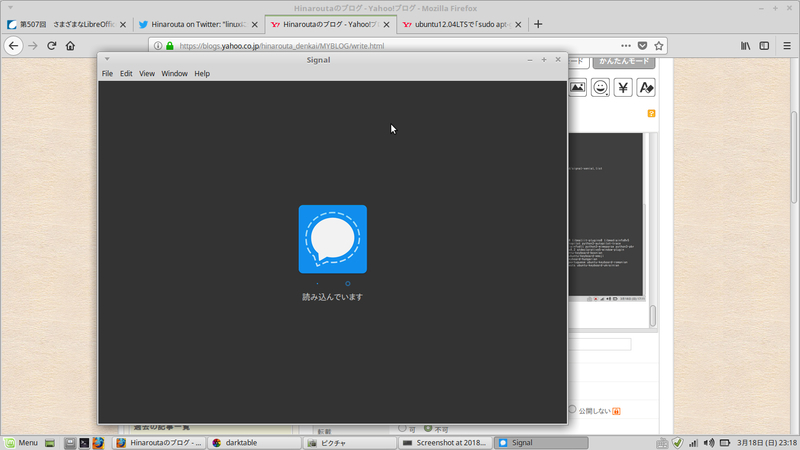
Task: Open Firefox page actions (three dots)
Action: point(626,46)
